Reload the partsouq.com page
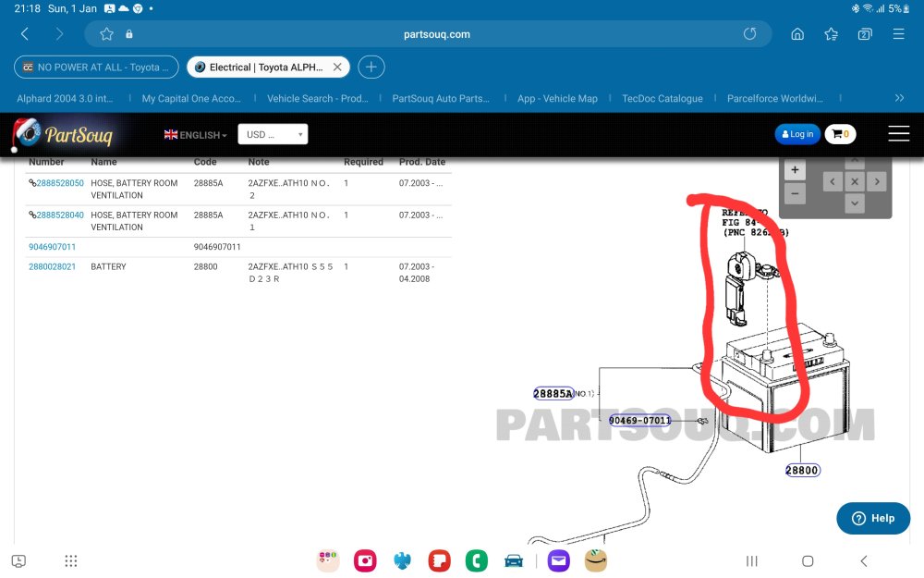Screen dimensions: 924x578 749,33
